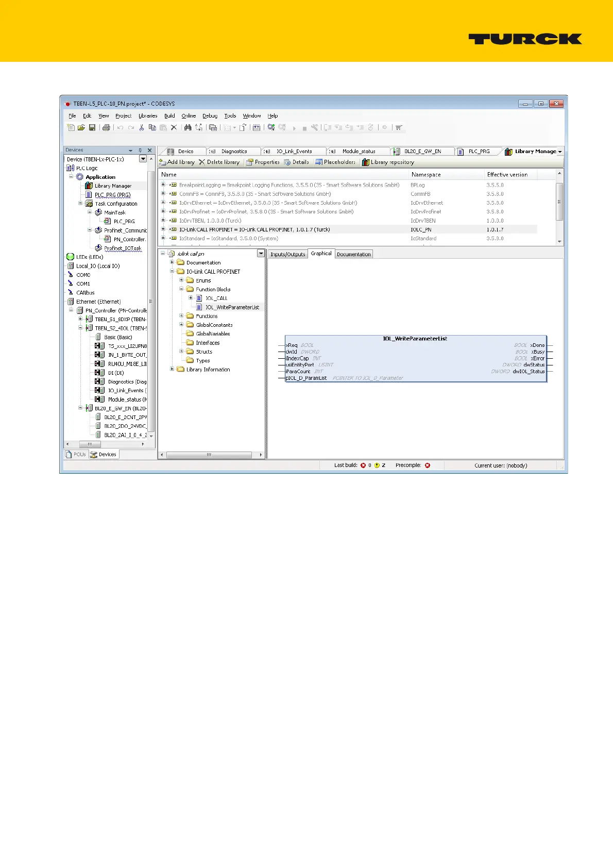Click the Precompile red error icon

tap(427, 465)
